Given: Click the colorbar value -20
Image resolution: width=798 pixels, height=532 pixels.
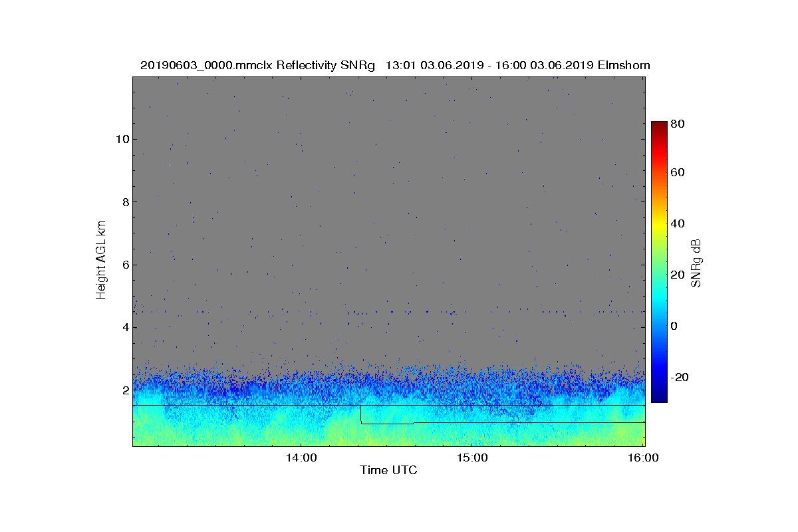Looking at the screenshot, I should (x=680, y=377).
